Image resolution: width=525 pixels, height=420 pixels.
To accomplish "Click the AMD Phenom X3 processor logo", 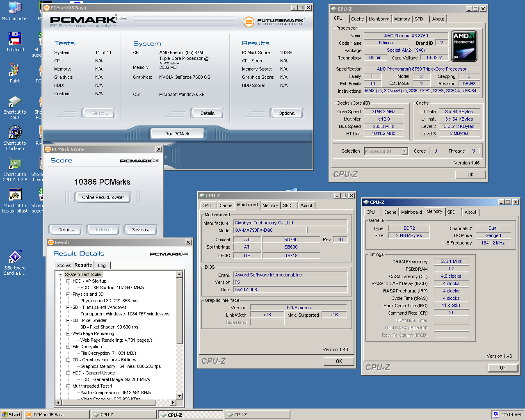I will pos(464,46).
